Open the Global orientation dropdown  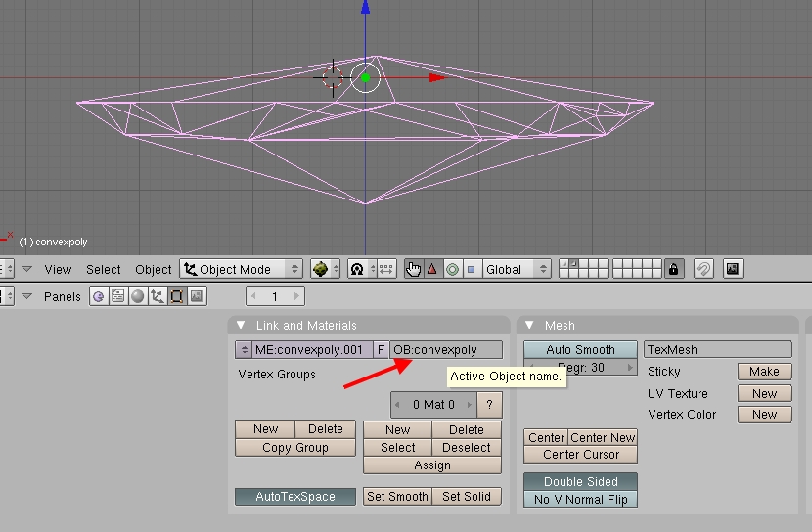pyautogui.click(x=516, y=269)
